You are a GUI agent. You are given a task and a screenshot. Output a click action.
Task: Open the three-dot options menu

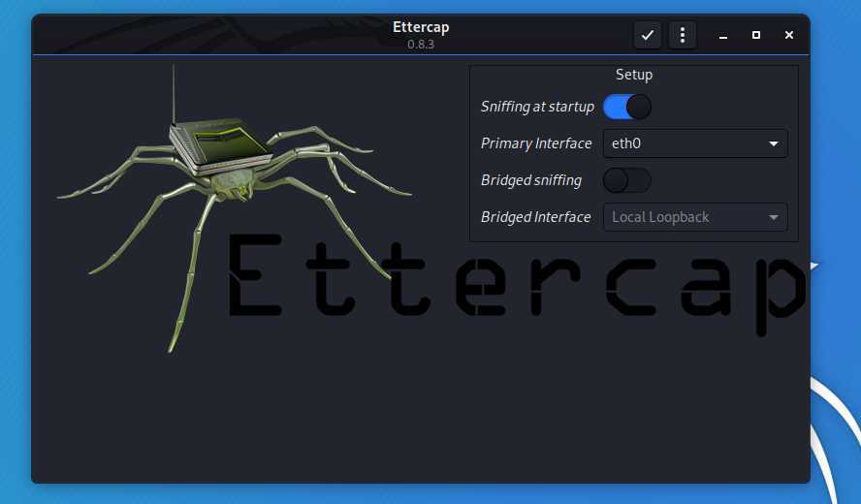pyautogui.click(x=682, y=35)
